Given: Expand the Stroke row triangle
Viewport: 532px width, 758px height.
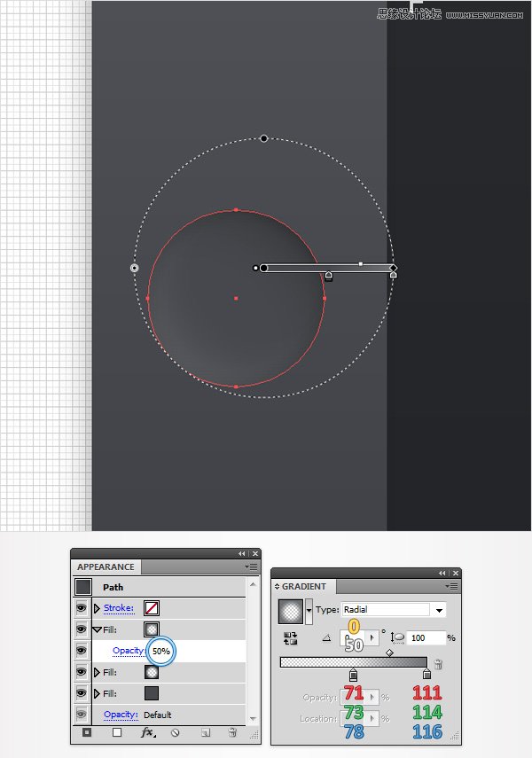Looking at the screenshot, I should (97, 608).
